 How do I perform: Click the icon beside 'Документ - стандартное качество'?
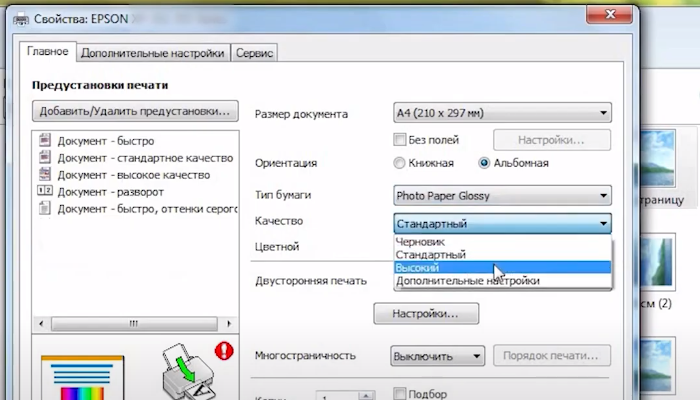click(x=45, y=157)
